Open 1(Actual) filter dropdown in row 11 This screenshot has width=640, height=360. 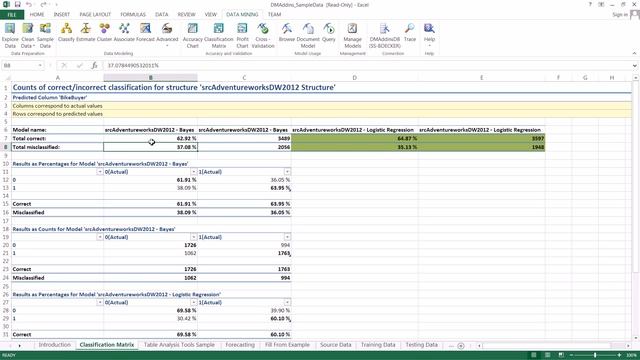coord(287,172)
